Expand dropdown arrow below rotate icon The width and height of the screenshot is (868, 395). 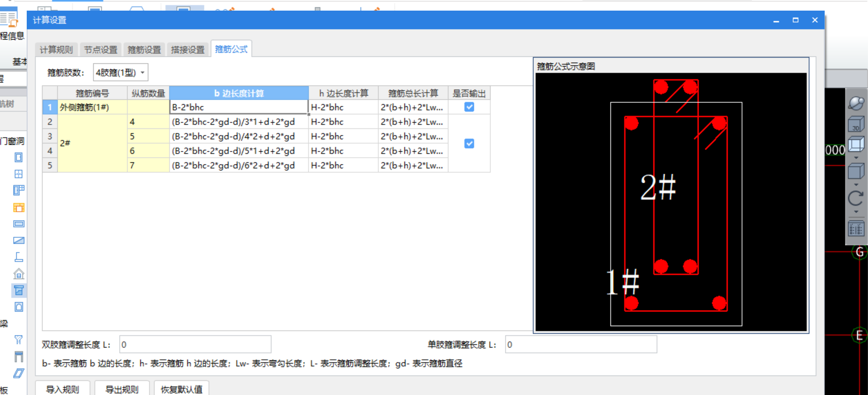(856, 212)
